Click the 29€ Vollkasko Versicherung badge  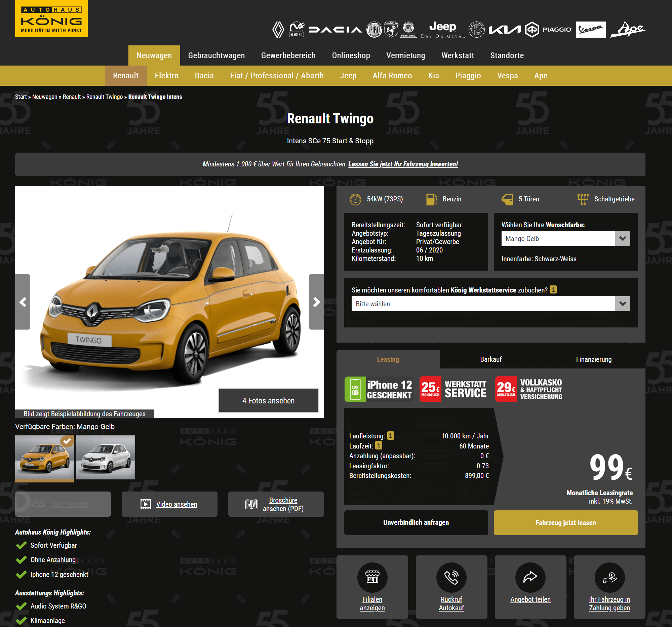coord(529,389)
